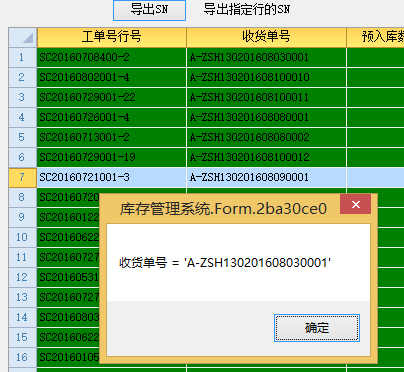Click cell A-ZSH130201608100012
The height and width of the screenshot is (372, 404).
[x=266, y=157]
